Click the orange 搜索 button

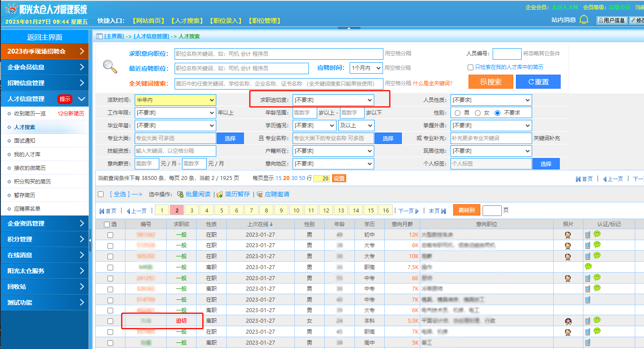(490, 82)
